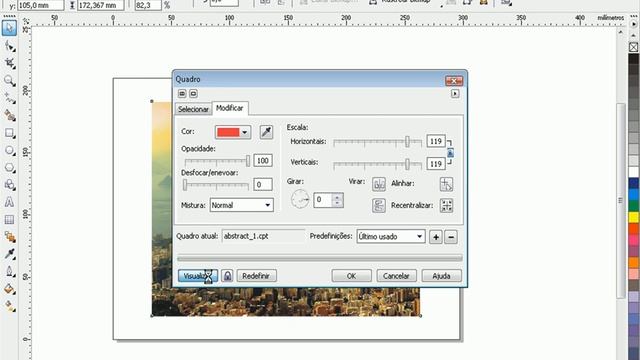
Task: Click the Desfocar value field showing 0
Action: 262,184
